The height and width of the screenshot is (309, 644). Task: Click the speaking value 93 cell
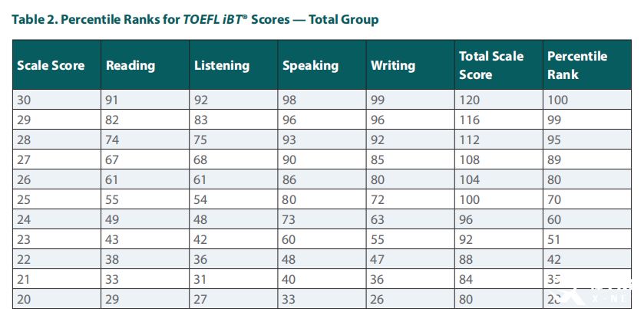click(322, 140)
